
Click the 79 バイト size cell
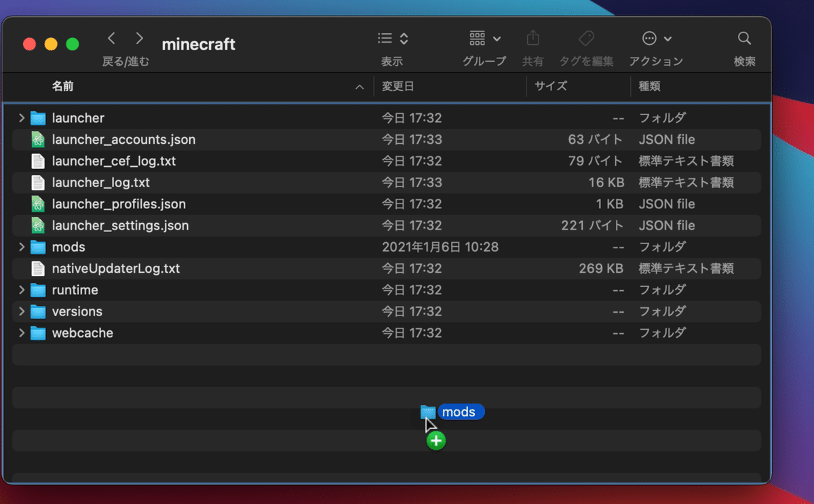click(x=596, y=161)
